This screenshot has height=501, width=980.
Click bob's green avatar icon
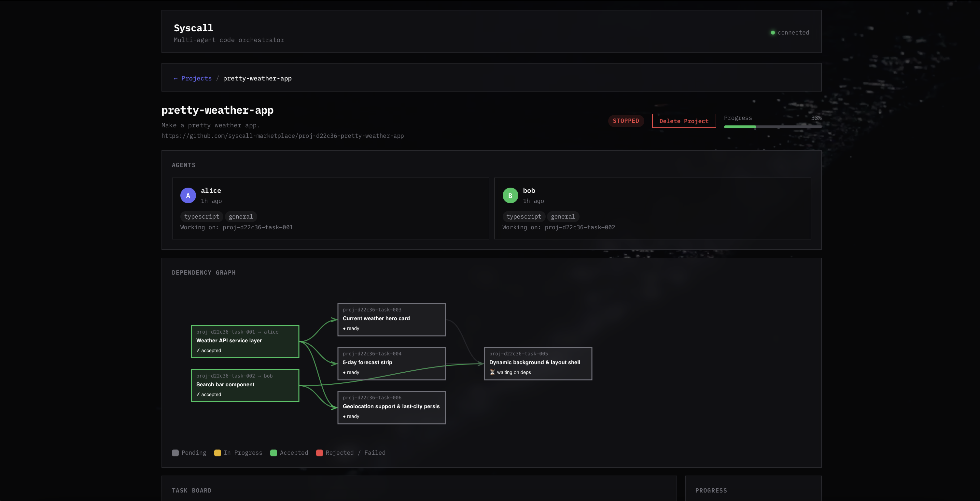(x=510, y=196)
